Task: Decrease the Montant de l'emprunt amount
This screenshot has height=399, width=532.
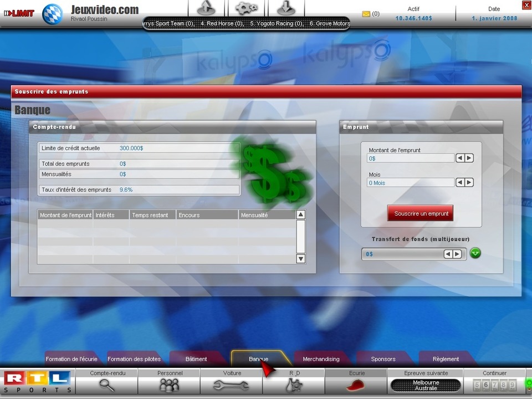Action: click(x=460, y=158)
